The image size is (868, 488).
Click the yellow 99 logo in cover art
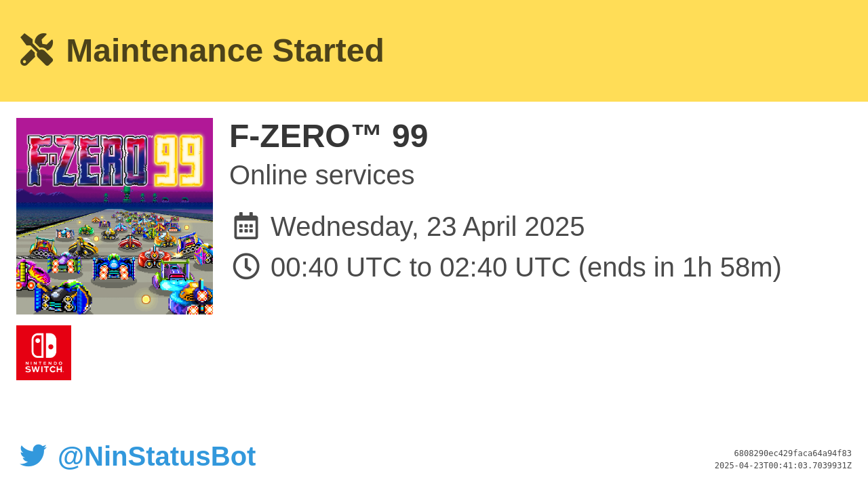pyautogui.click(x=178, y=161)
